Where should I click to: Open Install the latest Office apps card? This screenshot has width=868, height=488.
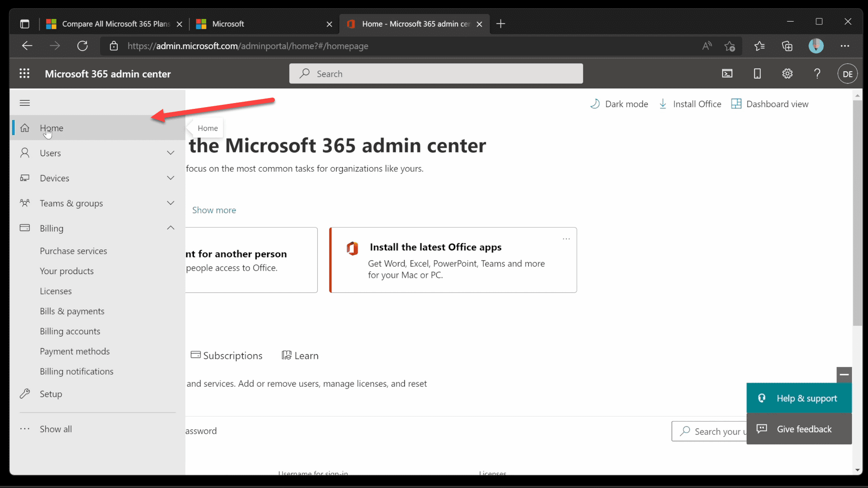(x=453, y=260)
